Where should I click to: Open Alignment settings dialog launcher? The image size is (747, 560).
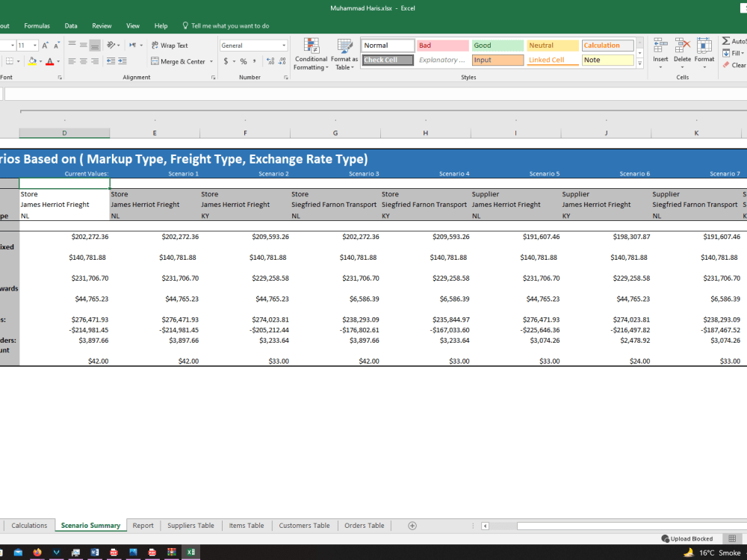click(x=214, y=77)
